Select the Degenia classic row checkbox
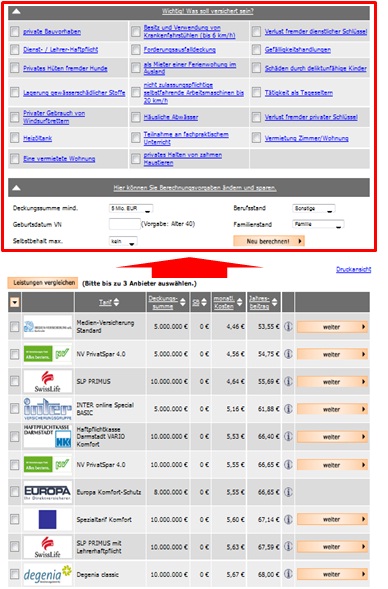 15,574
